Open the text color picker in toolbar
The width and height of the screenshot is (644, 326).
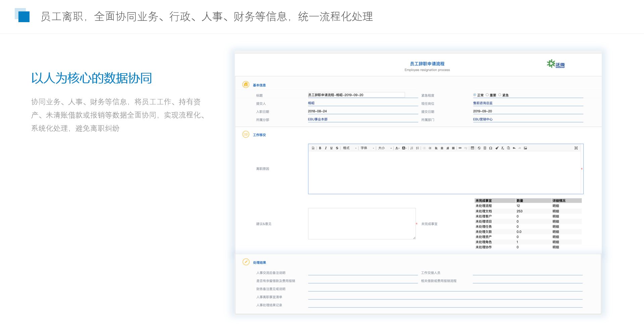coord(397,148)
